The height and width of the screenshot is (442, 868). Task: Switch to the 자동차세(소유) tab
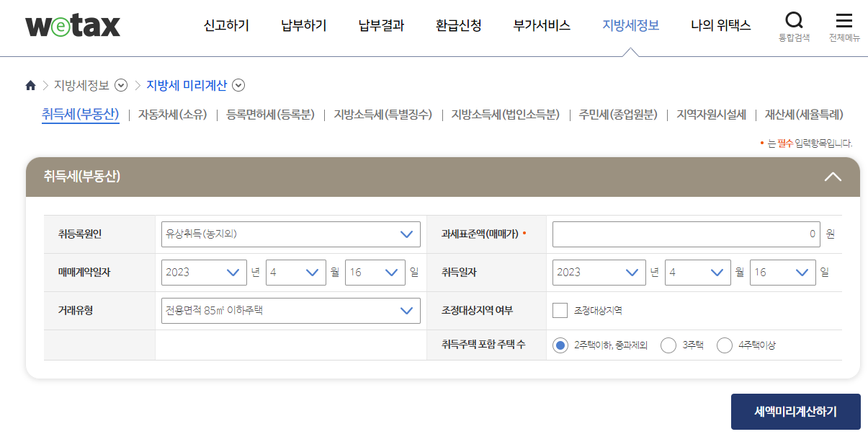(x=171, y=114)
